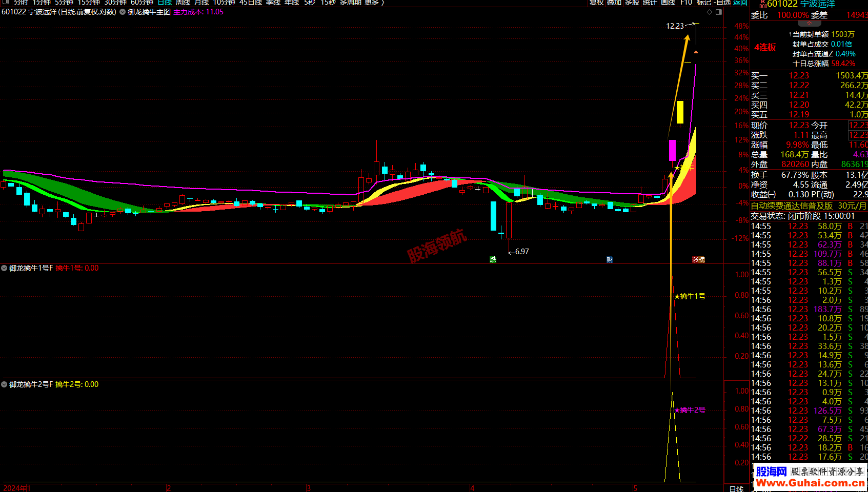Select the 5分钟 period

[64, 2]
